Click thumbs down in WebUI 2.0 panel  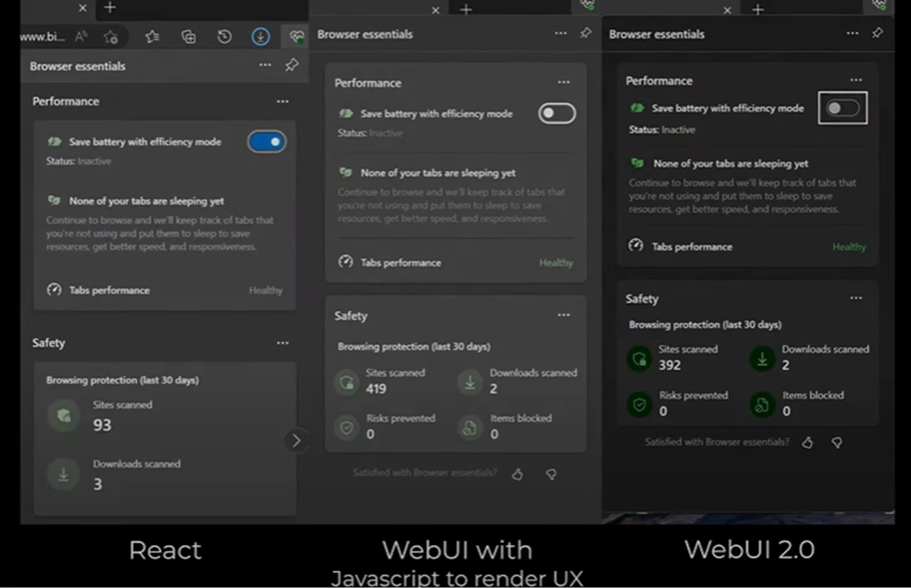pos(837,442)
